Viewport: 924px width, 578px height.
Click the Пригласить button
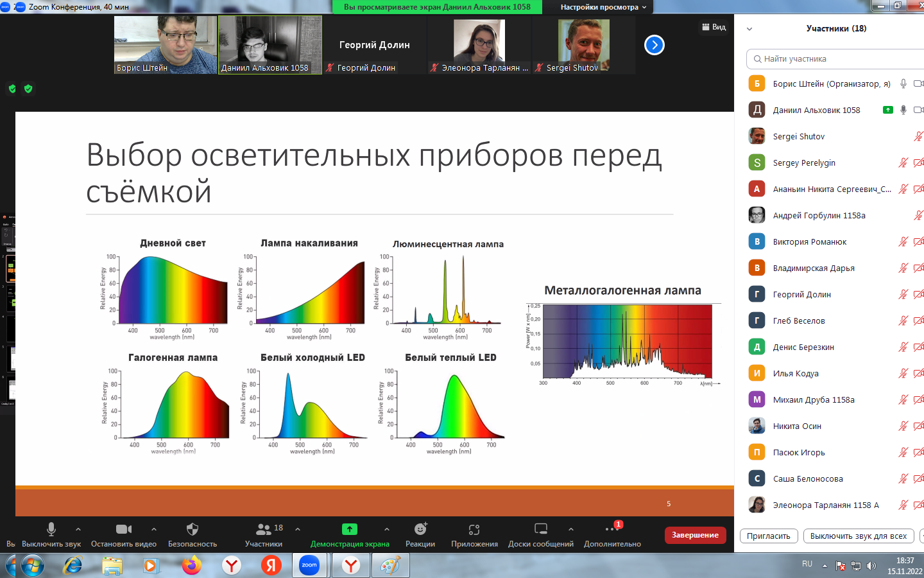tap(768, 536)
